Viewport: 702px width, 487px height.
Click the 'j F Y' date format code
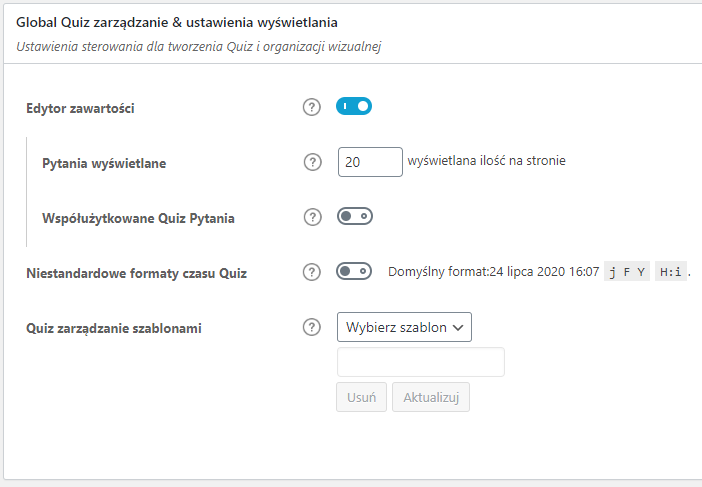coord(627,272)
